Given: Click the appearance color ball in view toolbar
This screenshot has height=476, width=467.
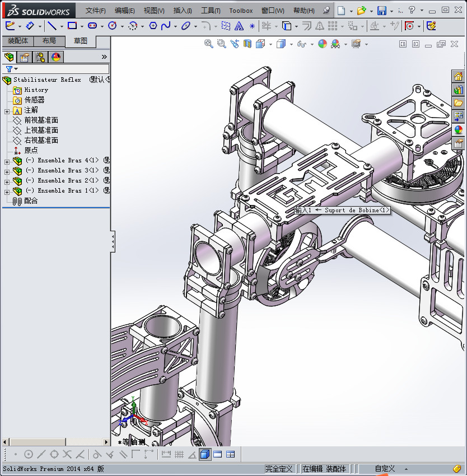Looking at the screenshot, I should 322,44.
